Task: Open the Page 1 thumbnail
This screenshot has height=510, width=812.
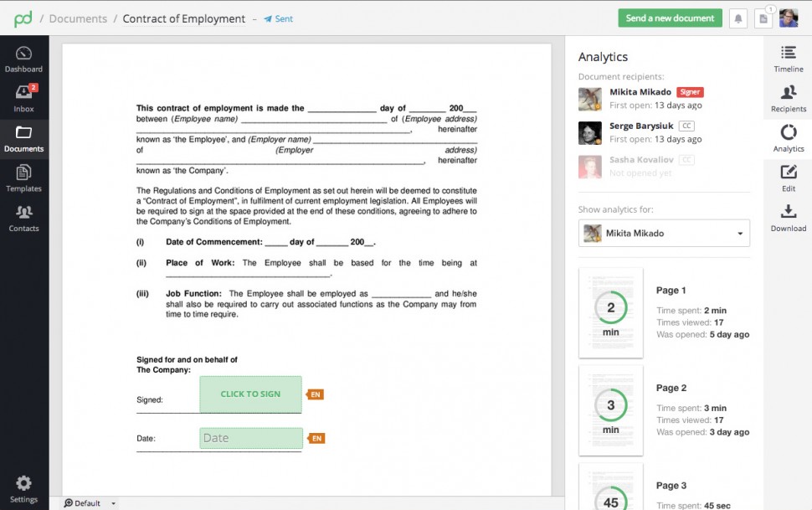Action: [x=611, y=312]
